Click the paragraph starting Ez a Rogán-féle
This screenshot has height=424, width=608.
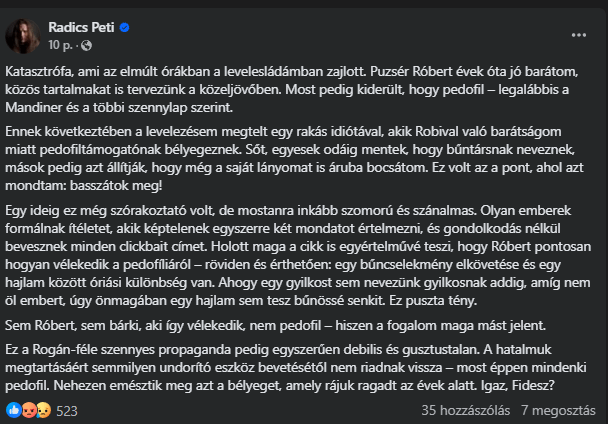tap(295, 367)
